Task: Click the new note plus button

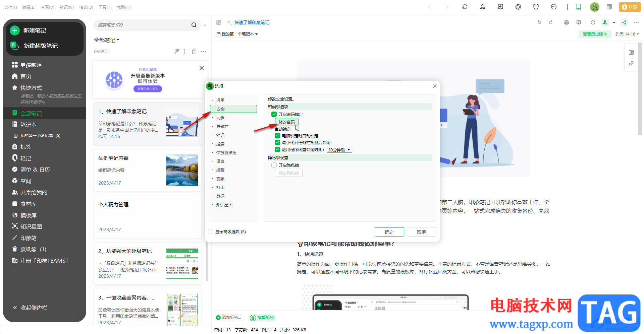Action: (15, 30)
